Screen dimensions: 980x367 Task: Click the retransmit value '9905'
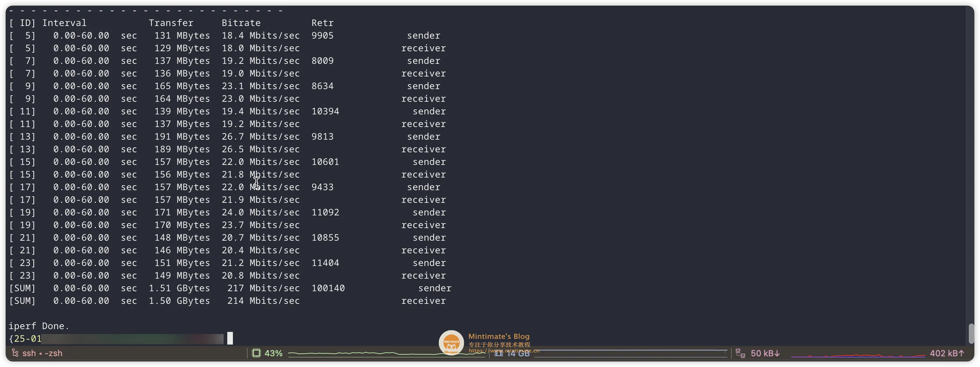(x=322, y=35)
